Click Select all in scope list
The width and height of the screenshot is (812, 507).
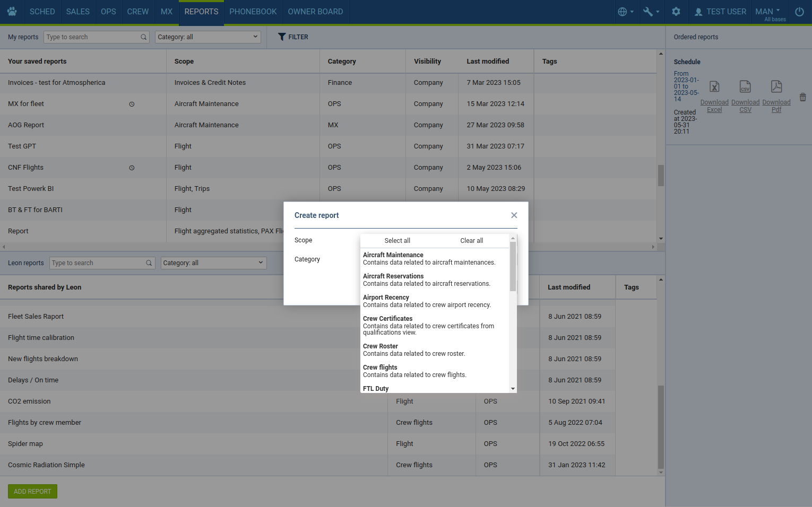click(397, 241)
